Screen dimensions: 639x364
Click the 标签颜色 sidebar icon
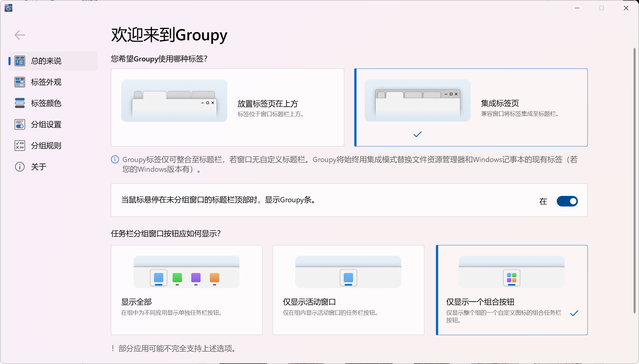click(x=20, y=103)
